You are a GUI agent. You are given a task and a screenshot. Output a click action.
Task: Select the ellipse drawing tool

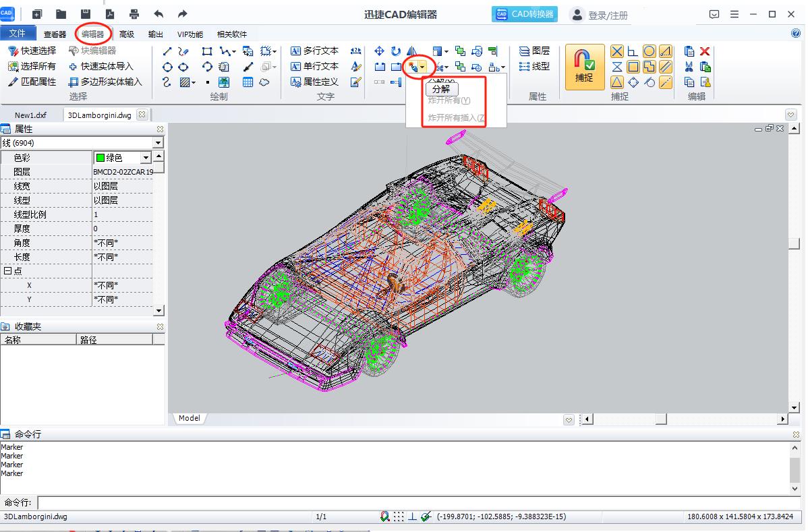[183, 67]
